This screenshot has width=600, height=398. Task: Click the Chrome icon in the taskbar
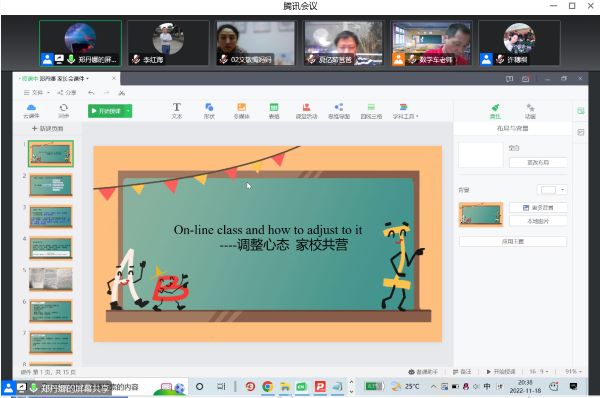coord(267,387)
